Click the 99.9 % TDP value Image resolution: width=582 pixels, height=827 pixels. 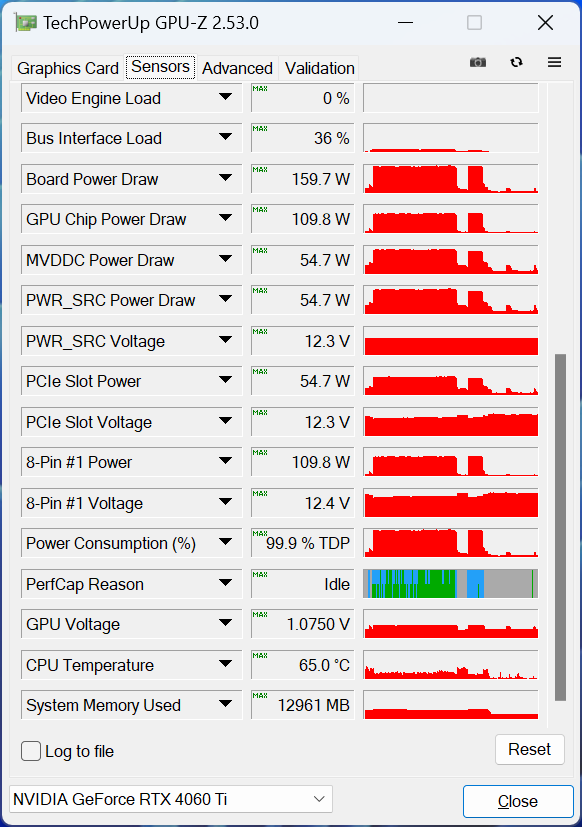click(302, 543)
